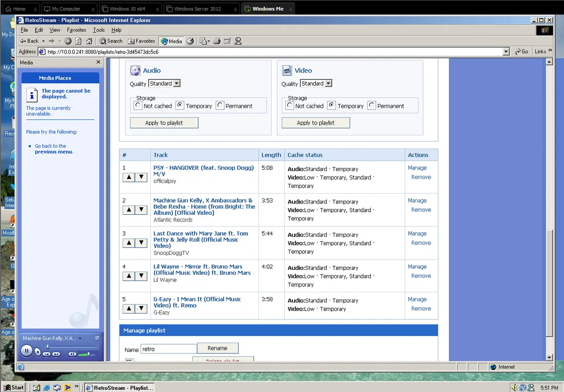The image size is (564, 392).
Task: Open the Tools menu
Action: click(x=99, y=30)
